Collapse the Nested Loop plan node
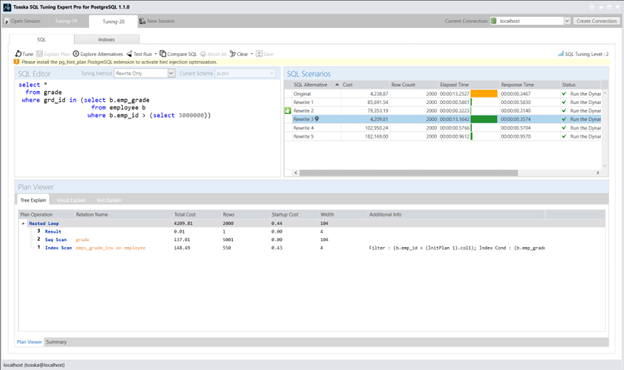The image size is (624, 370). [23, 223]
